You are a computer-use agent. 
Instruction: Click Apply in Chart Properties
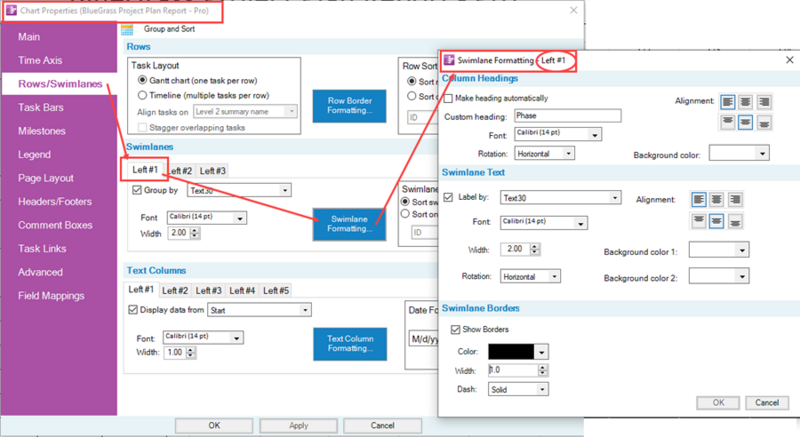tap(298, 425)
